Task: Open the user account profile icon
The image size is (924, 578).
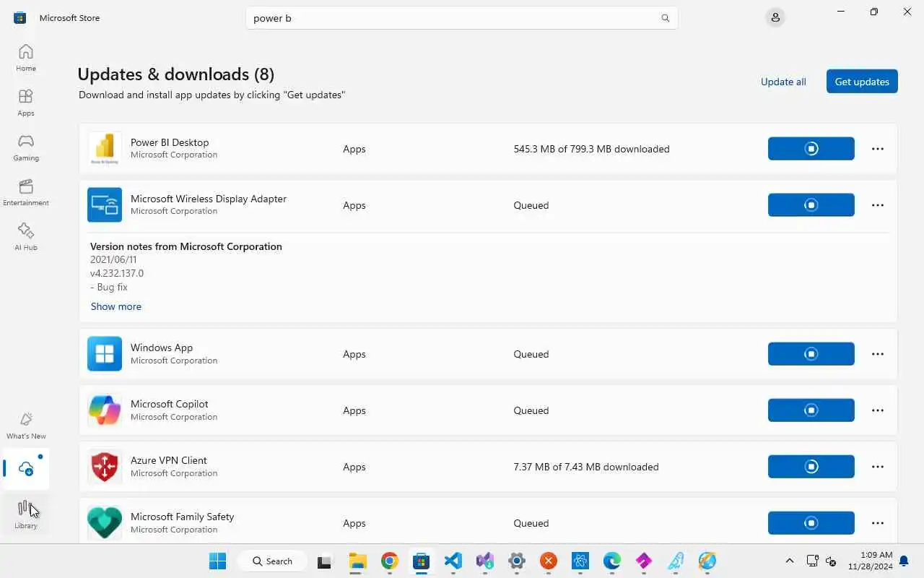Action: coord(775,17)
